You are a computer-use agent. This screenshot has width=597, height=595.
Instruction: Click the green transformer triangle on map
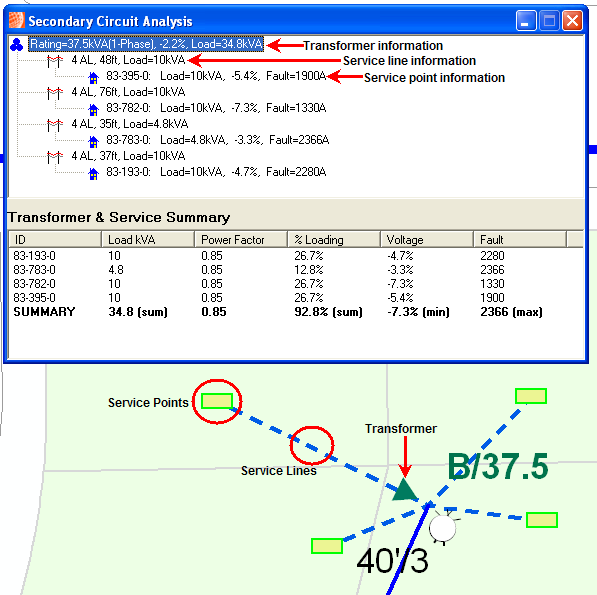(x=404, y=489)
